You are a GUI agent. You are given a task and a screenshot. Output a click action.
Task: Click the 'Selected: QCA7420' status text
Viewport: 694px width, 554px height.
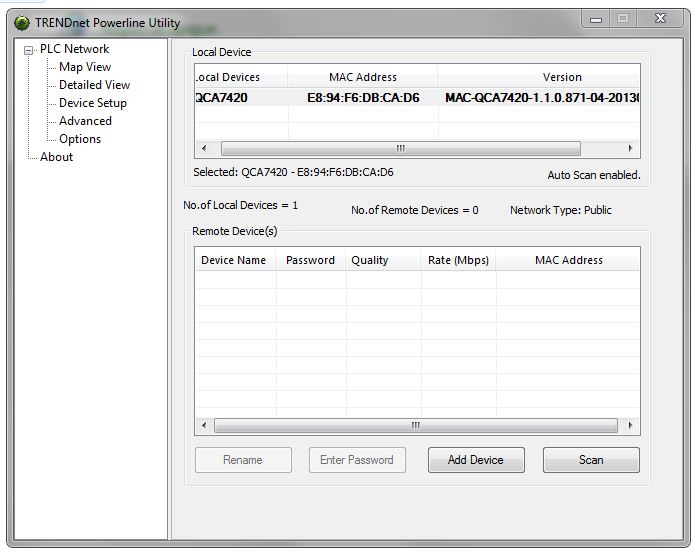(293, 172)
